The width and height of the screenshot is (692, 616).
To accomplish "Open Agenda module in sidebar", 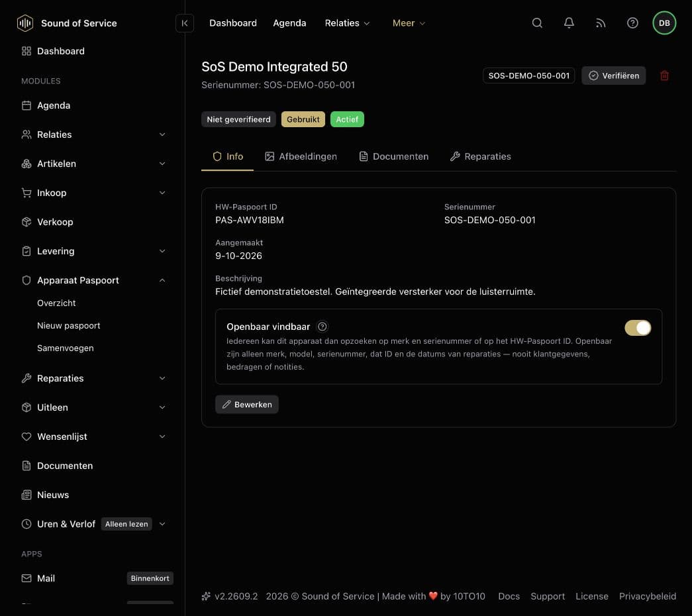I will pyautogui.click(x=93, y=105).
